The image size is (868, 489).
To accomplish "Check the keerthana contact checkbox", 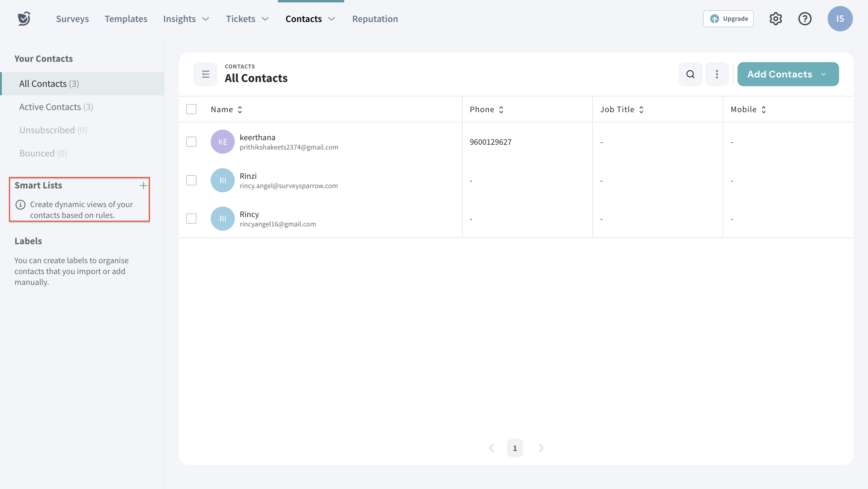I will point(191,141).
